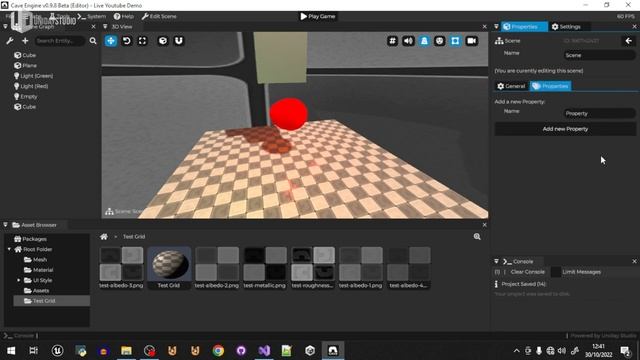Toggle the highlighted square frame viewport option

[455, 41]
